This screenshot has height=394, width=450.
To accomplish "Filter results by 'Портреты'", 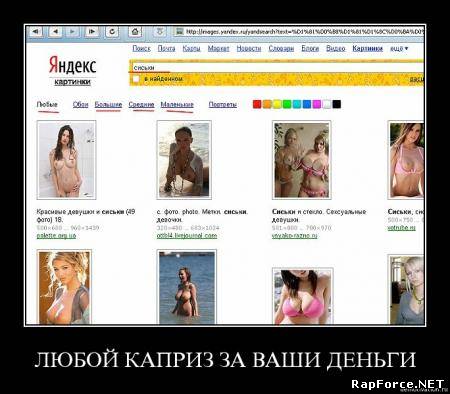I will pos(223,105).
